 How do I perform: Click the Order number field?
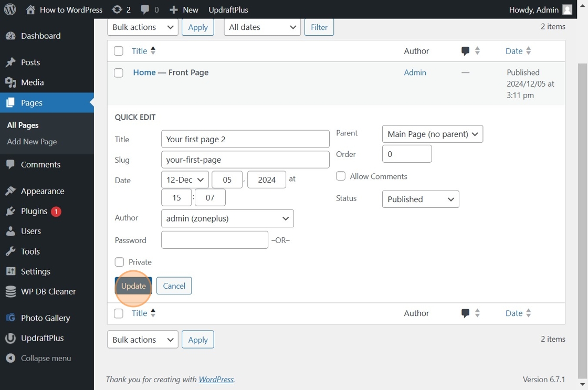(x=407, y=154)
